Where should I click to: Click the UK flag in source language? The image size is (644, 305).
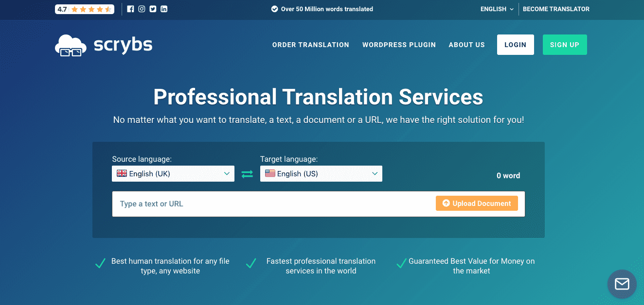(x=122, y=173)
